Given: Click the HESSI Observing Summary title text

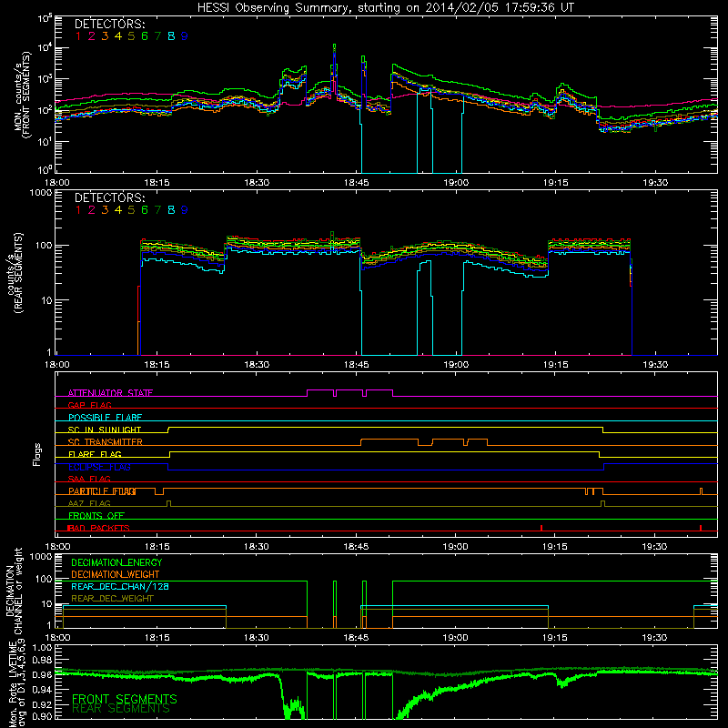Looking at the screenshot, I should pyautogui.click(x=385, y=8).
